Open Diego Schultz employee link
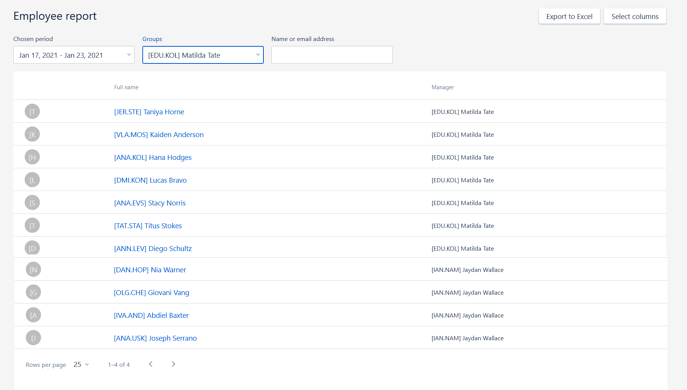Screen dimensions: 687x390 click(x=153, y=248)
